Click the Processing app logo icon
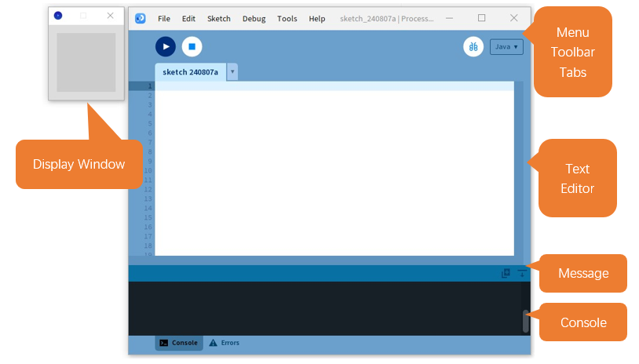639x364 pixels. coord(141,18)
